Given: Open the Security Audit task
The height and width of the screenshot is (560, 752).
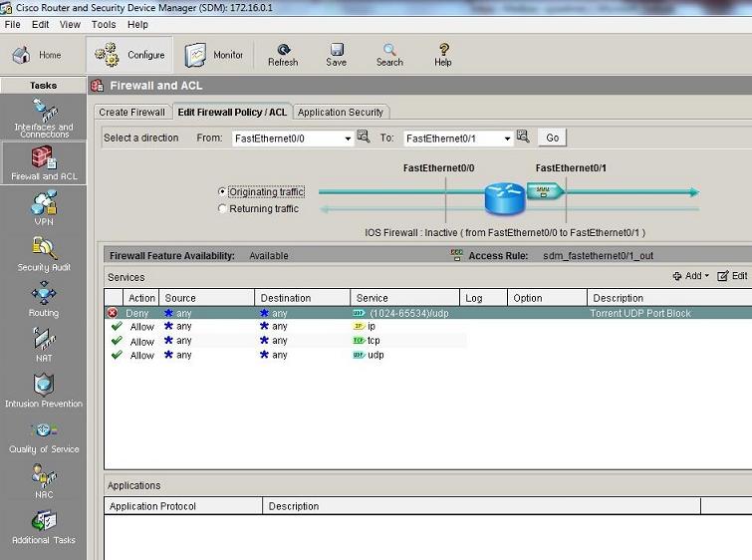Looking at the screenshot, I should click(x=43, y=253).
